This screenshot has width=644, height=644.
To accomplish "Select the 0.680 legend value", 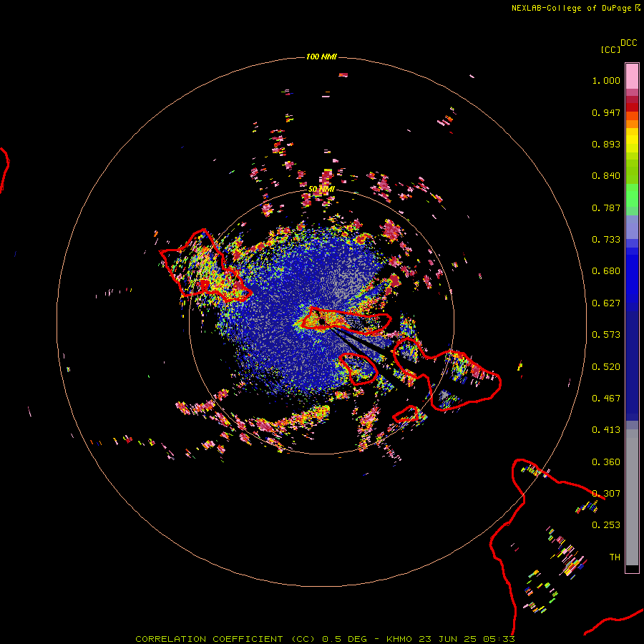I will (606, 271).
